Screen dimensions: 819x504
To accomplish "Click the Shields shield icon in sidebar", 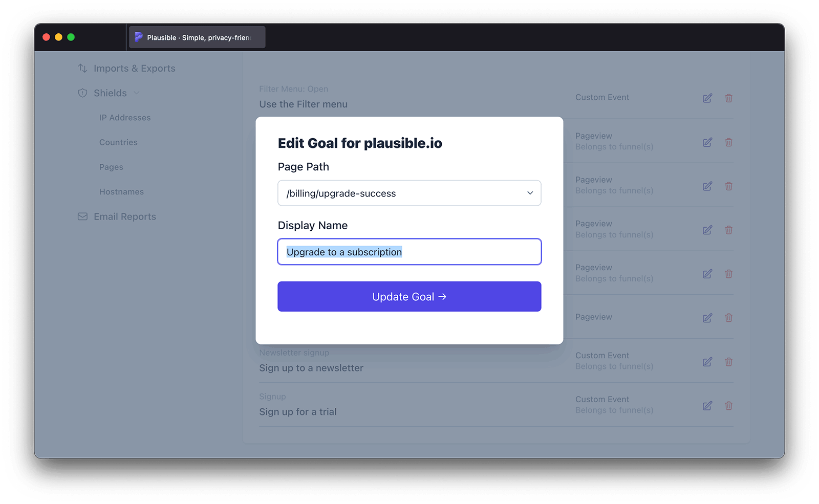I will click(x=82, y=93).
